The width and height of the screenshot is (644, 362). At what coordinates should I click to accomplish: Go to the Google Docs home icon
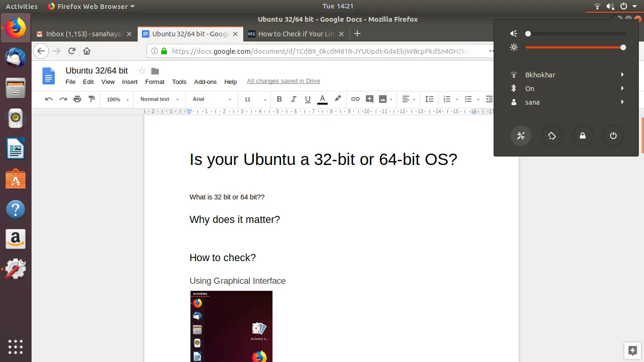pyautogui.click(x=49, y=76)
